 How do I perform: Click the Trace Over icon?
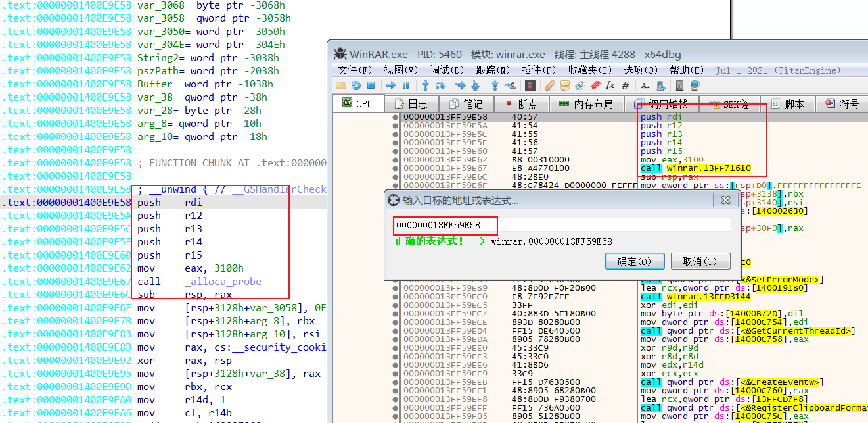coord(475,86)
